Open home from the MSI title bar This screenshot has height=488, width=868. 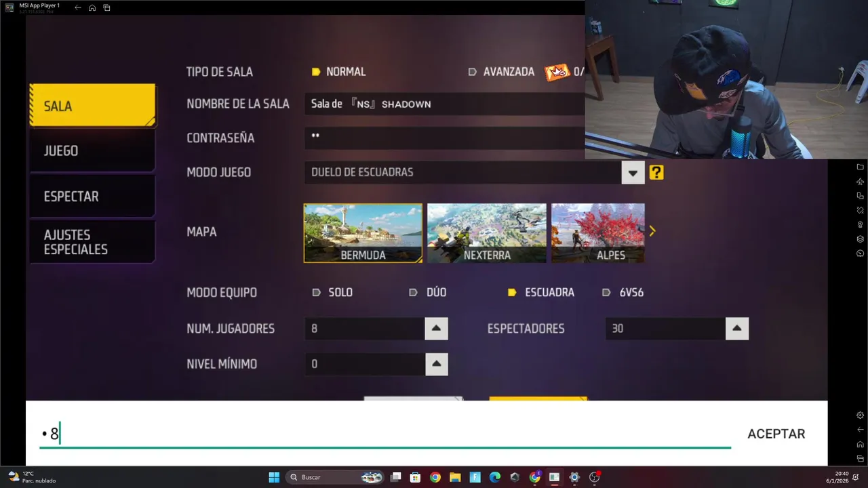[x=92, y=7]
